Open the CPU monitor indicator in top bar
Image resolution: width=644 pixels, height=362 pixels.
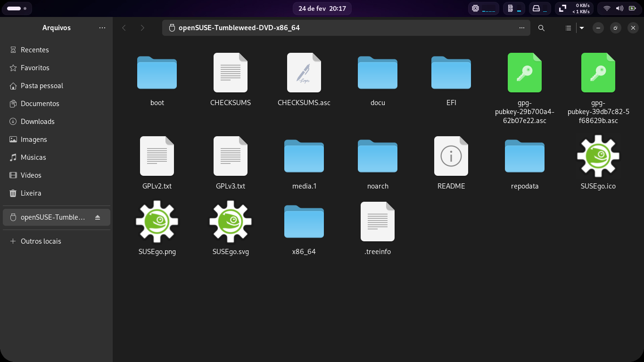point(483,8)
